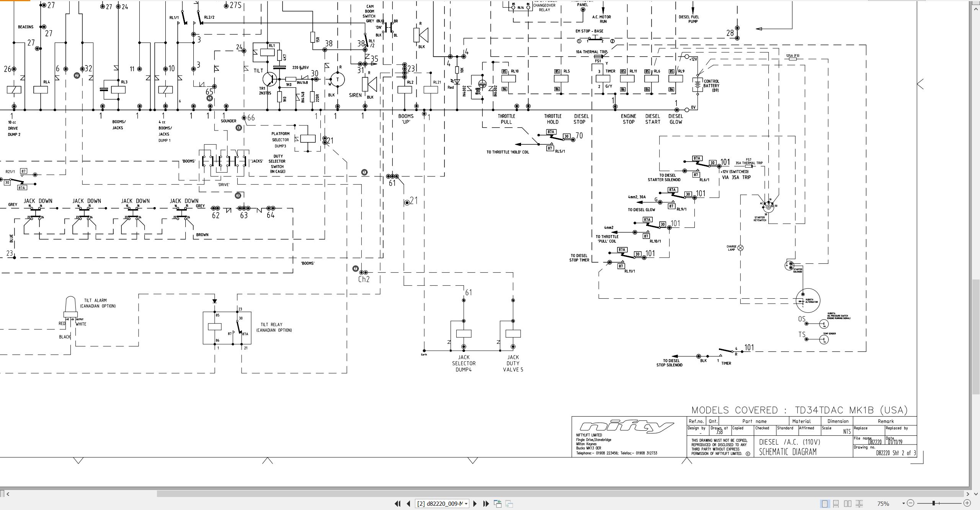Click the 'TILT' transistor circuit label
Viewport: 980px width, 510px height.
(x=258, y=70)
